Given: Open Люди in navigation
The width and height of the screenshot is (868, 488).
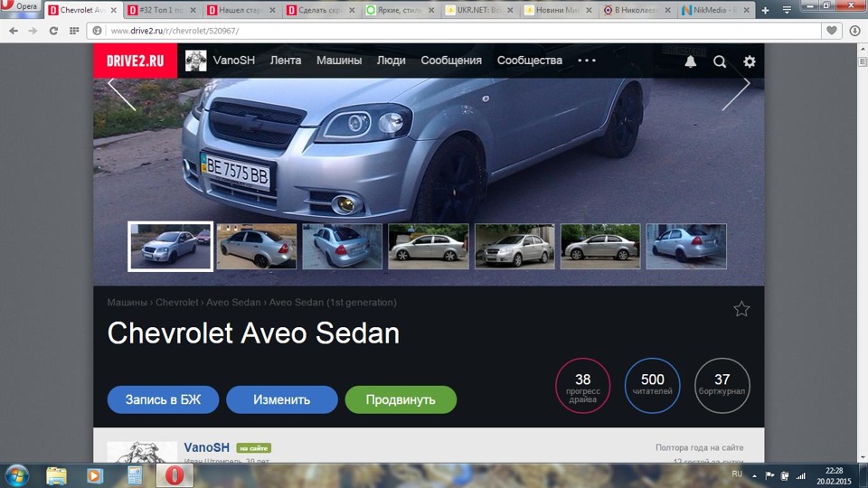Looking at the screenshot, I should tap(391, 61).
